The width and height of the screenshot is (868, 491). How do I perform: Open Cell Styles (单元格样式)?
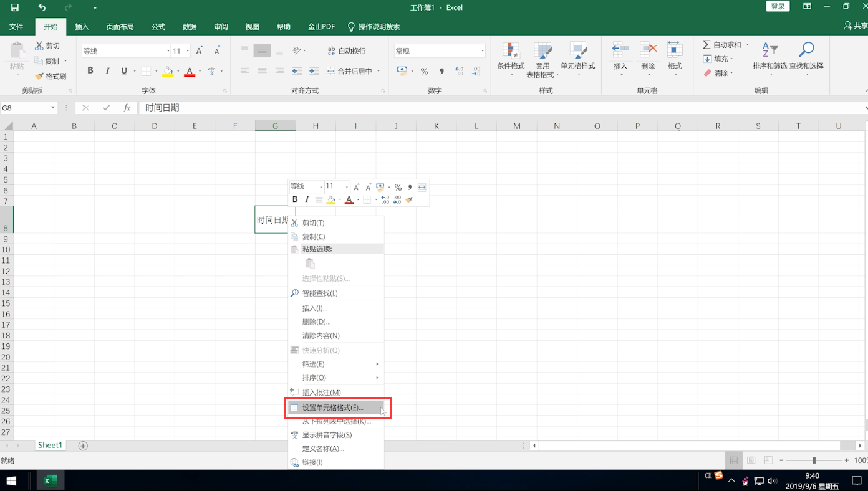(x=578, y=59)
